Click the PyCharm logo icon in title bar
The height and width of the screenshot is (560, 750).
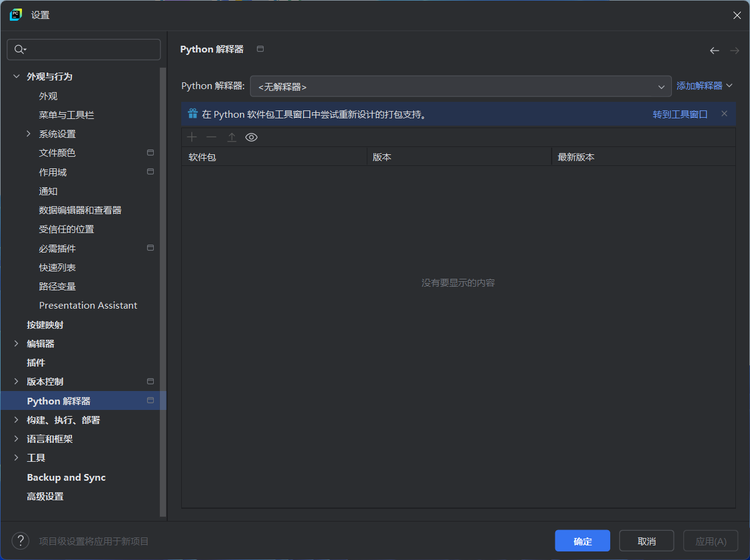(15, 15)
